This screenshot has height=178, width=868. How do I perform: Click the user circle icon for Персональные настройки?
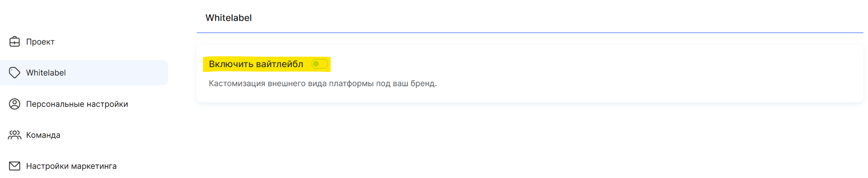[x=14, y=104]
